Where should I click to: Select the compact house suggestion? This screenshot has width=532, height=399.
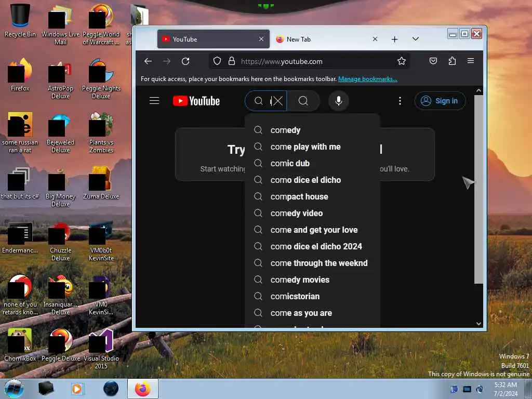click(x=312, y=197)
